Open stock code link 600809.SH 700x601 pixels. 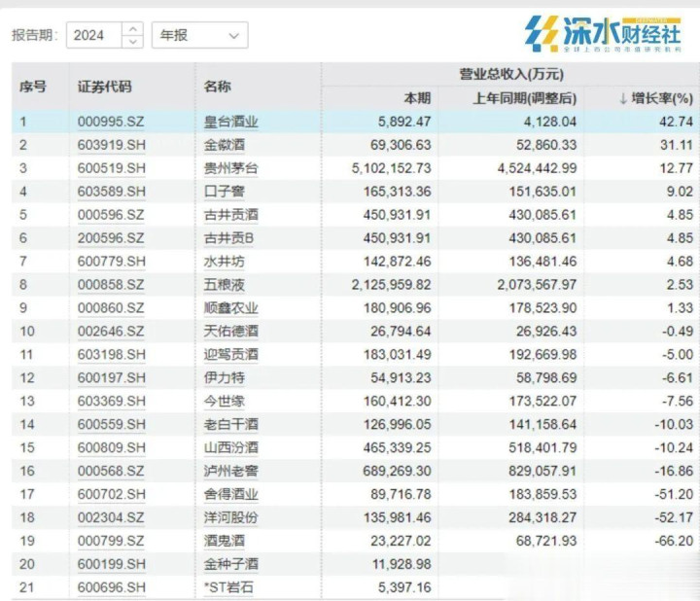coord(111,447)
